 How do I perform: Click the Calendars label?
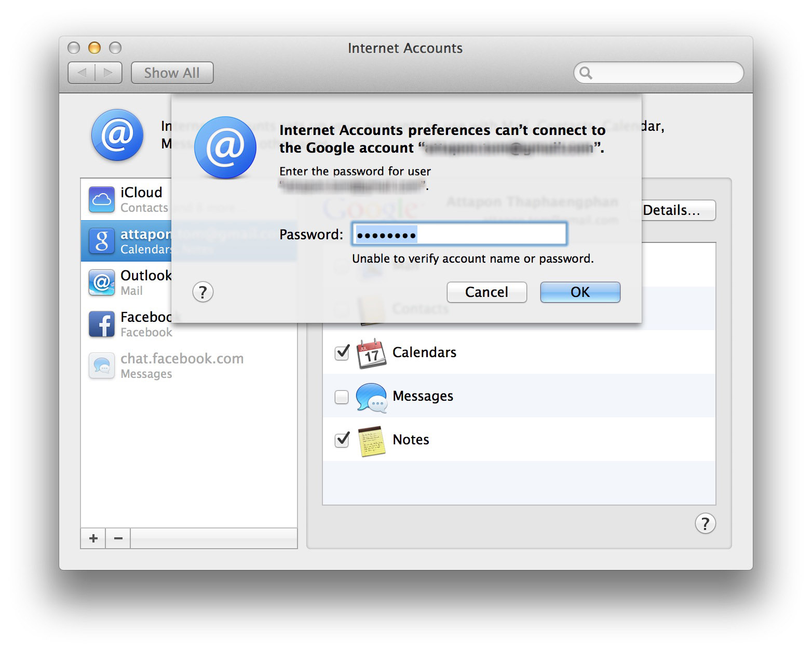pos(424,352)
